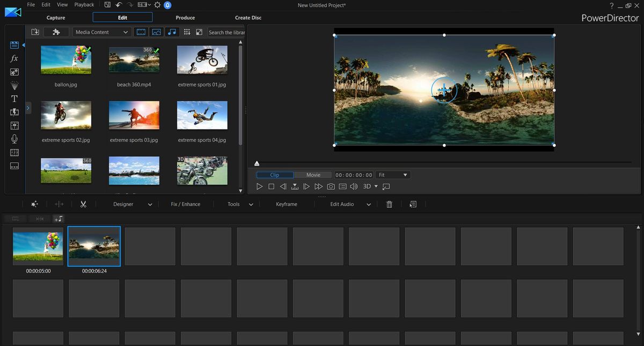
Task: Click the undock preview window icon
Action: 386,186
